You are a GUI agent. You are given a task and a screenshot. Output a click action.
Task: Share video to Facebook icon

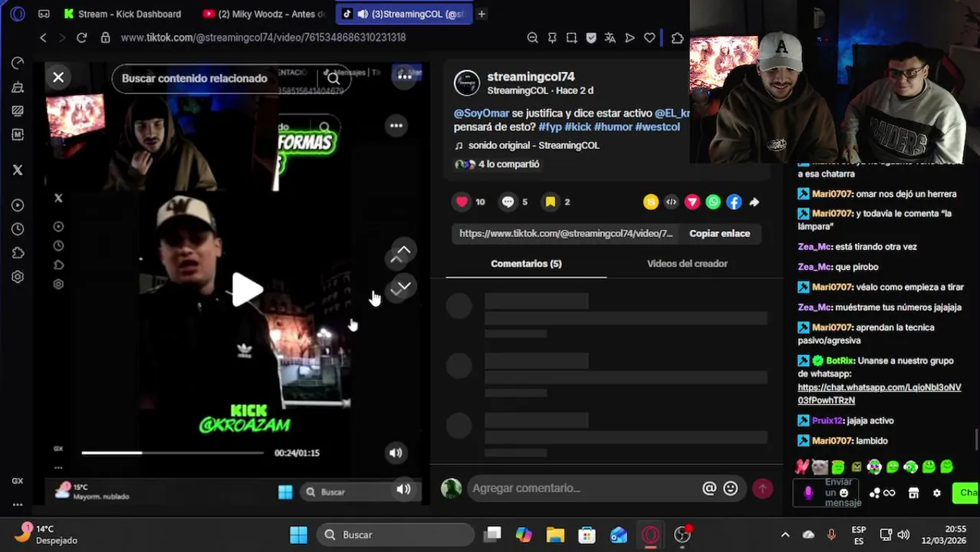point(734,202)
